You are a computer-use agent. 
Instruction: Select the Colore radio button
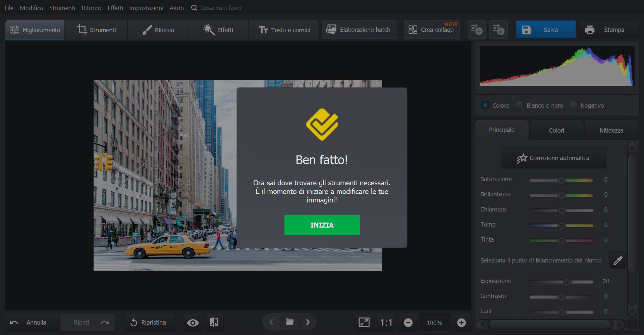pos(485,105)
